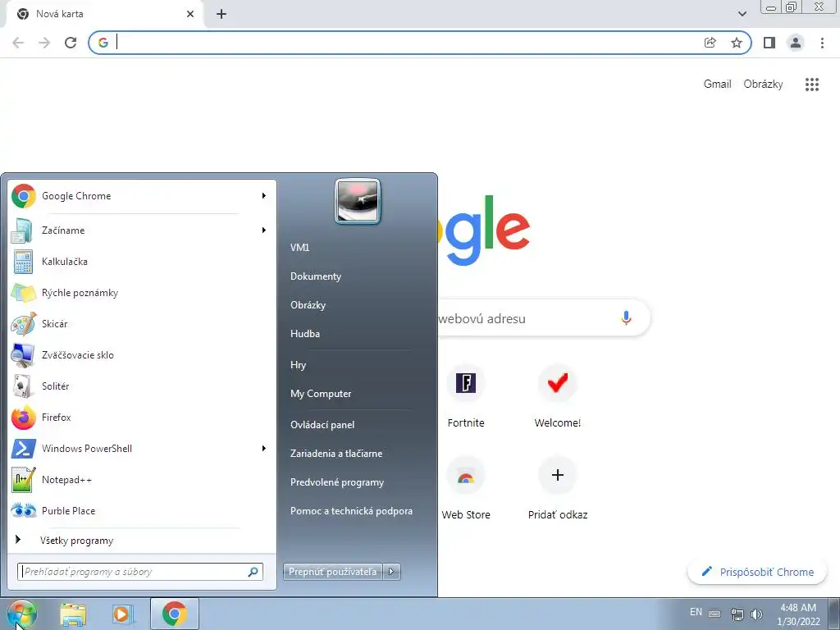The image size is (840, 630).
Task: Click the Windows Start orb
Action: (x=21, y=614)
